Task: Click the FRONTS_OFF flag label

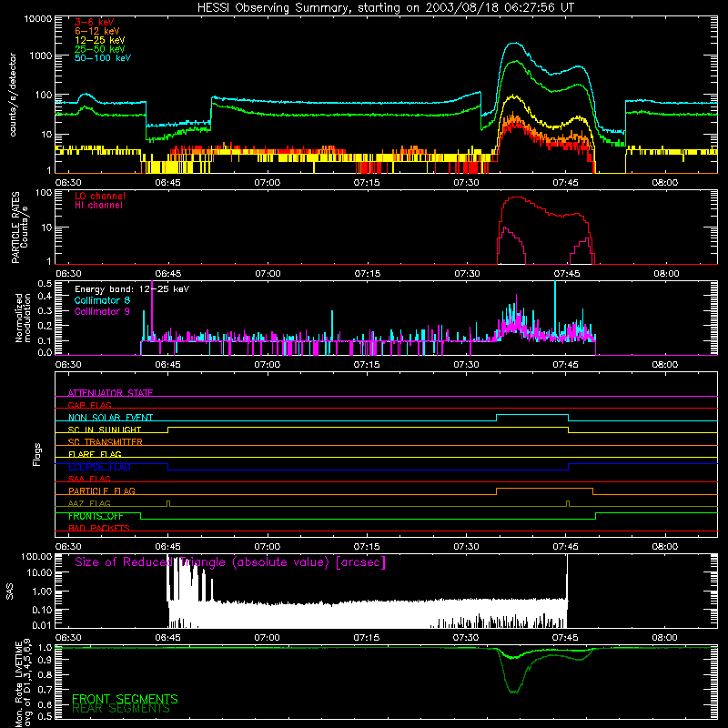Action: click(96, 516)
